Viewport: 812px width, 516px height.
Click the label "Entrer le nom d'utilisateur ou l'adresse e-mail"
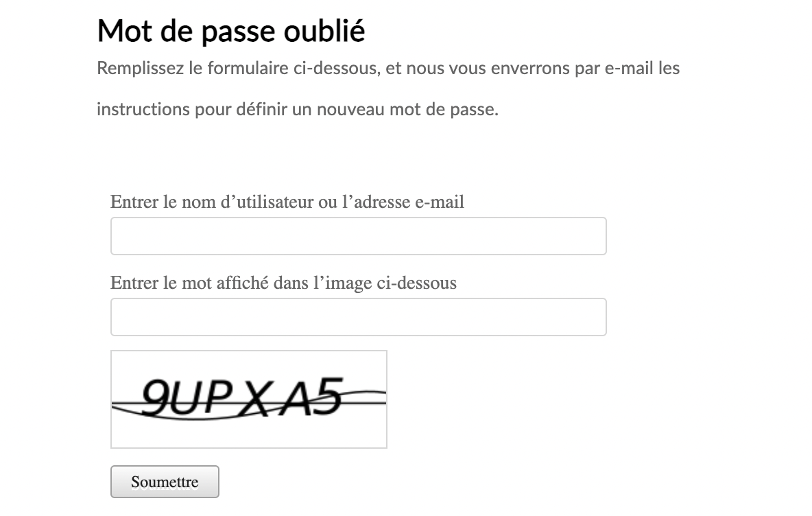[x=287, y=202]
